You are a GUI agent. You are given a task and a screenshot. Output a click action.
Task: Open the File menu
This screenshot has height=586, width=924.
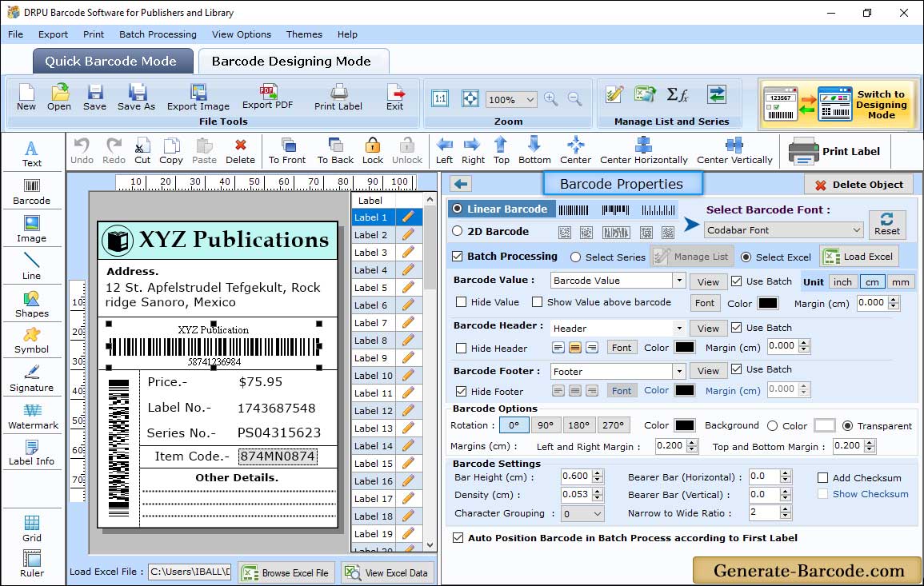click(x=15, y=34)
